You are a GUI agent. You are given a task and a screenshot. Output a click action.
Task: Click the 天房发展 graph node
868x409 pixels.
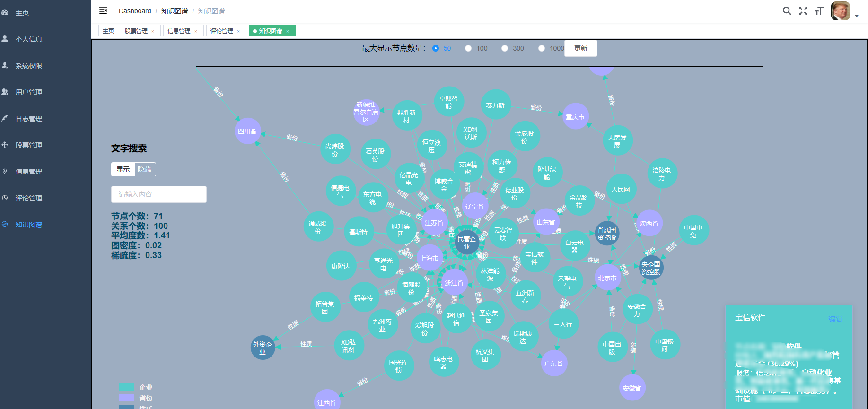point(617,141)
